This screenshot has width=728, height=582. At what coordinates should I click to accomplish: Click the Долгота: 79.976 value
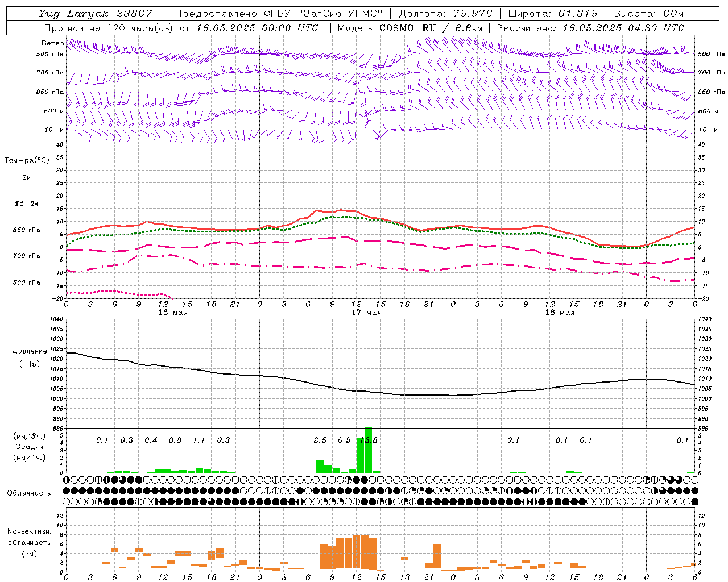point(446,14)
